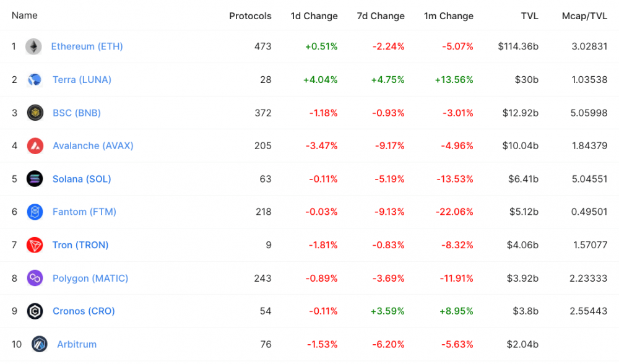Click the BSC BNB logo icon
Viewport: 619px width, 364px height.
click(x=35, y=113)
